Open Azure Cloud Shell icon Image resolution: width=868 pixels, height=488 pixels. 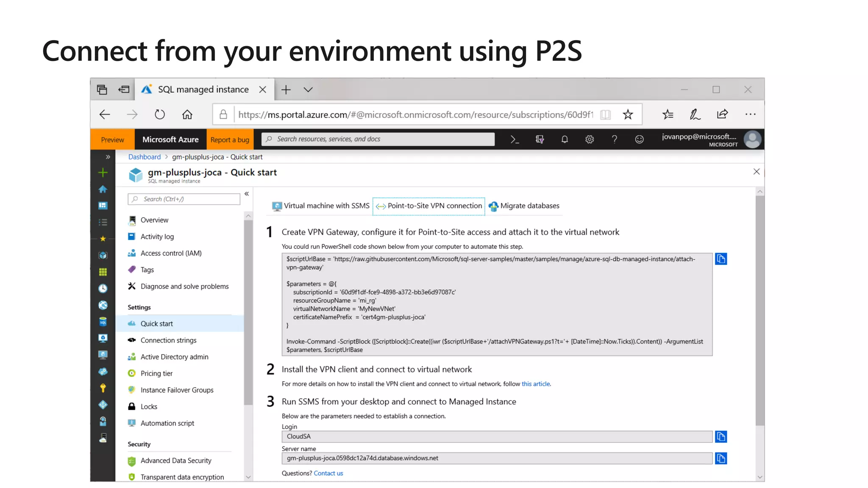[515, 139]
